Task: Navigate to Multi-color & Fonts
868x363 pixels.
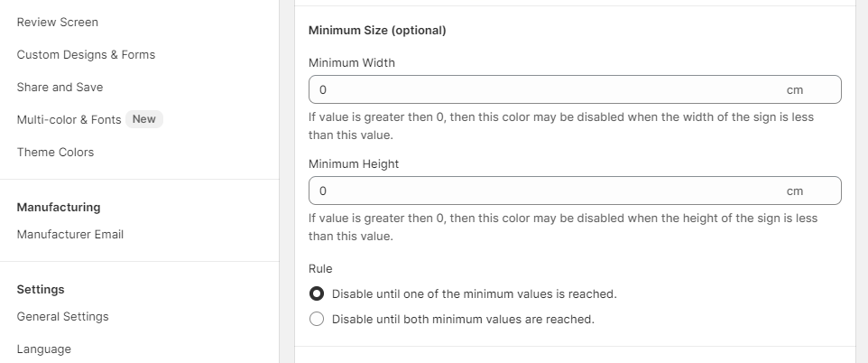Action: click(69, 119)
